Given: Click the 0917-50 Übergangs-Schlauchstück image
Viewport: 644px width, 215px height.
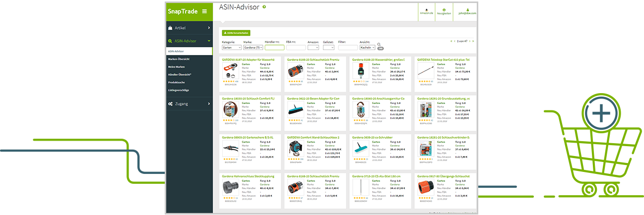Looking at the screenshot, I should 425,188.
